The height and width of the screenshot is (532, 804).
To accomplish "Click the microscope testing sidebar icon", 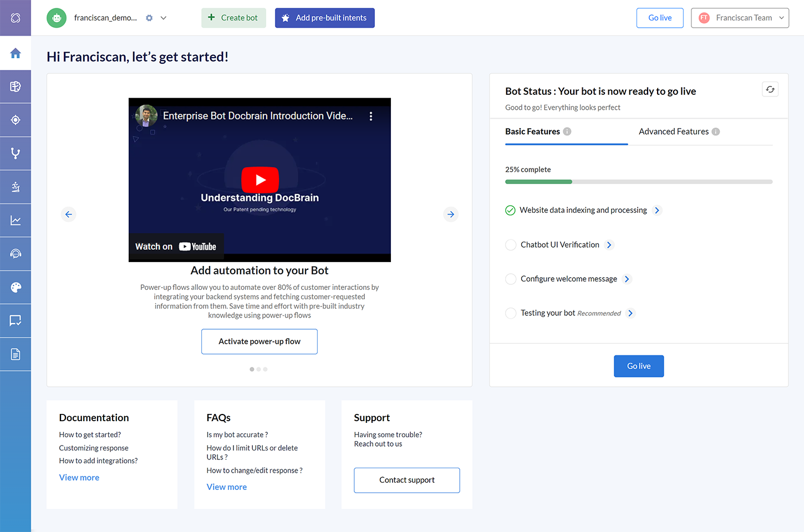I will pos(16,187).
